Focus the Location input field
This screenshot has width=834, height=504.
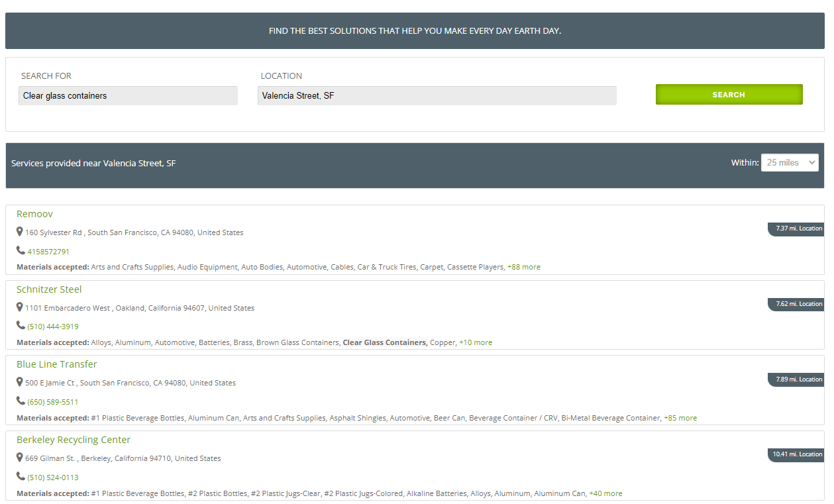click(x=437, y=95)
